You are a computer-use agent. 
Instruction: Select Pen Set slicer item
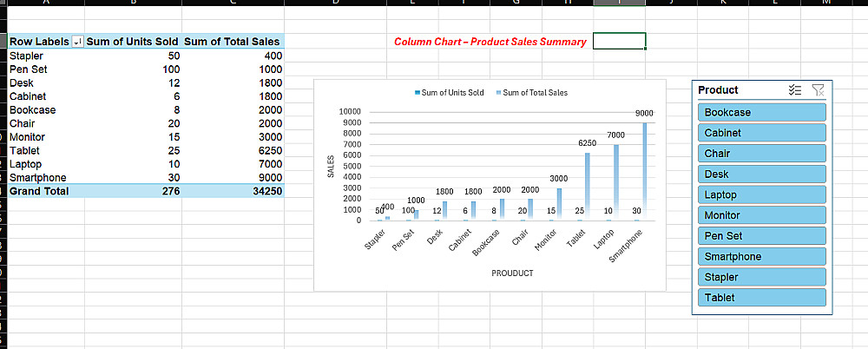(x=762, y=235)
